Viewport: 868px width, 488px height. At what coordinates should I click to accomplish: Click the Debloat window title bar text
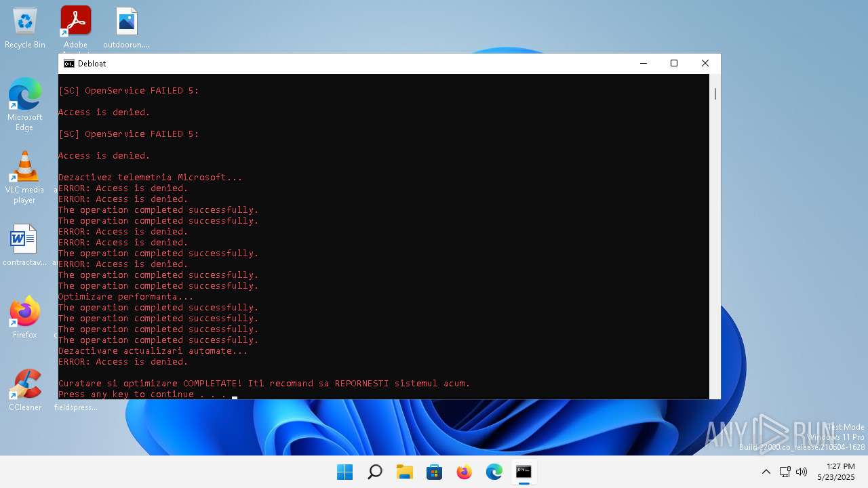[92, 64]
